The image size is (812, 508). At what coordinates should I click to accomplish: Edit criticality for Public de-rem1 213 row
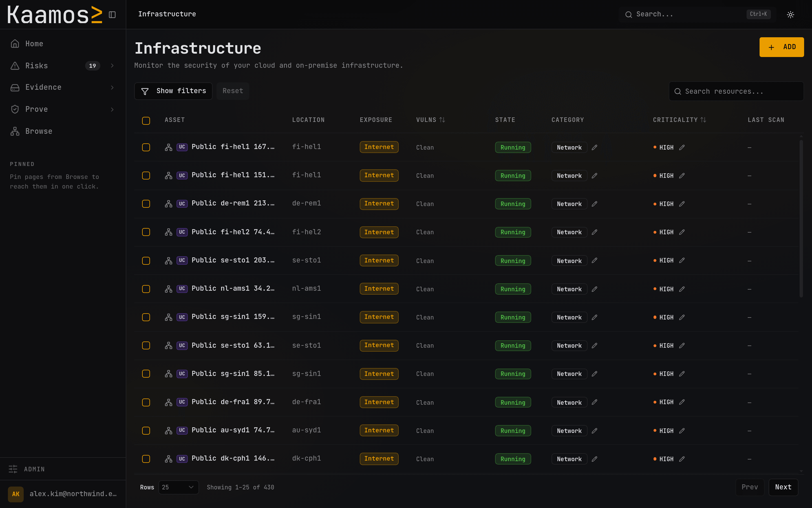point(682,204)
